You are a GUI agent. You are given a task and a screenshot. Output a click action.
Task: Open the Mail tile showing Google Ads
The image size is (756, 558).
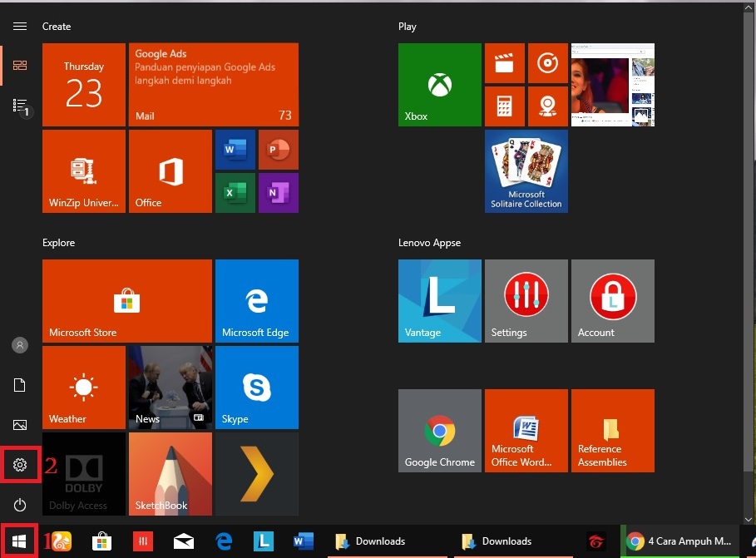[214, 85]
